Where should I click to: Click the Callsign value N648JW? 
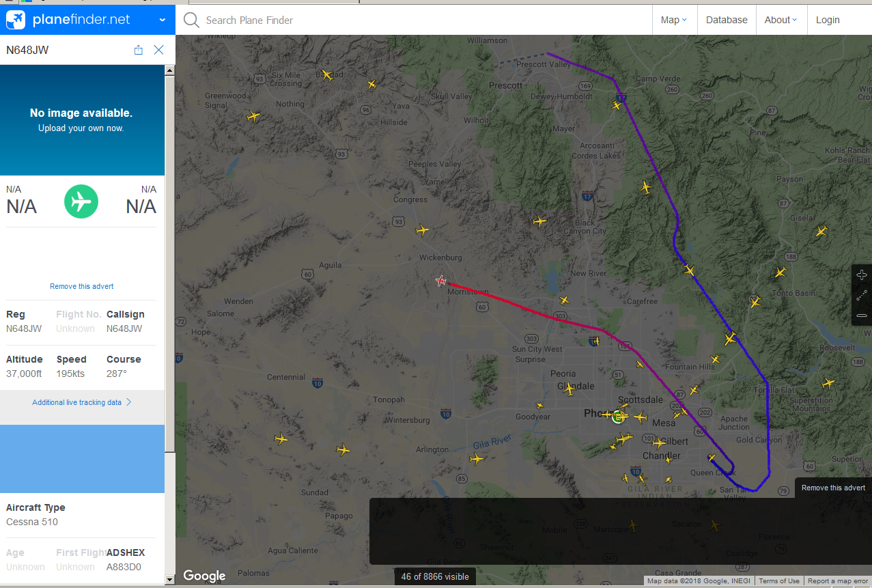click(x=124, y=328)
